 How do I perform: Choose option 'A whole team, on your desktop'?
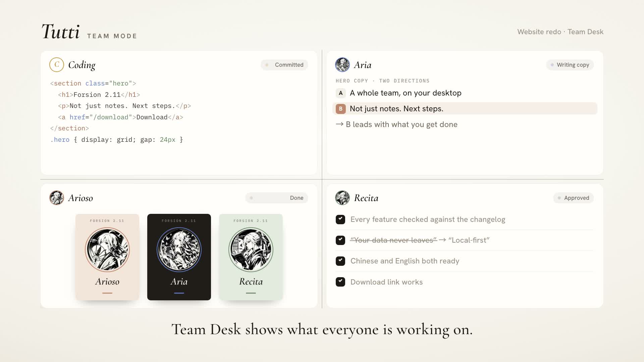(x=406, y=93)
